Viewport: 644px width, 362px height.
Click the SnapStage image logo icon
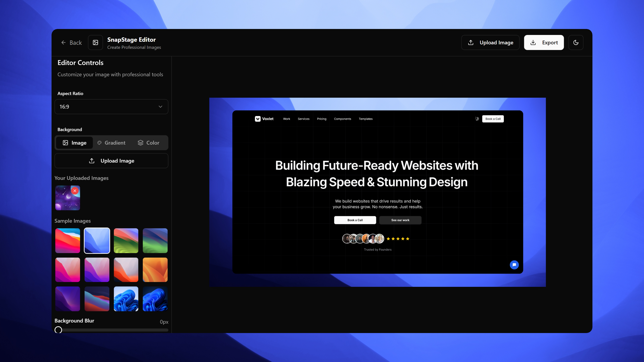[95, 42]
